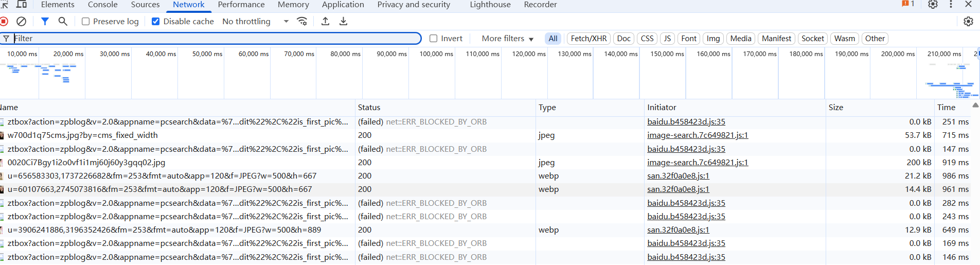Open the Performance tab
The width and height of the screenshot is (980, 265).
pos(241,5)
